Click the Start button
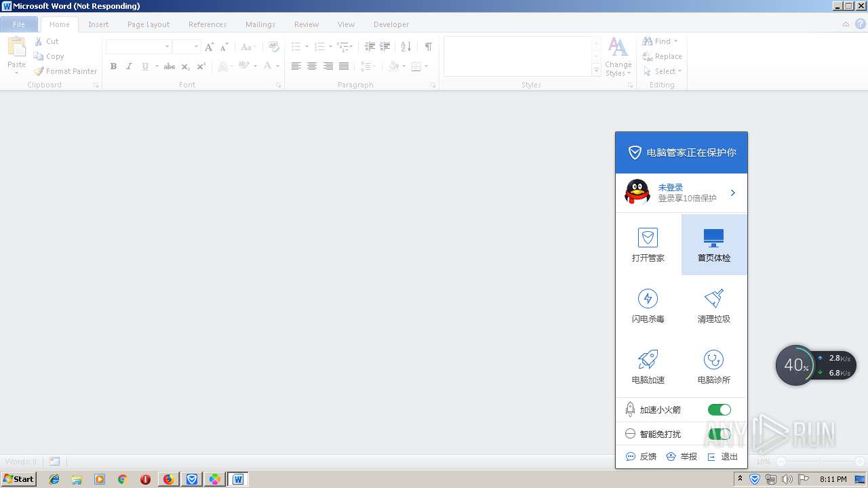The width and height of the screenshot is (868, 488). [19, 479]
